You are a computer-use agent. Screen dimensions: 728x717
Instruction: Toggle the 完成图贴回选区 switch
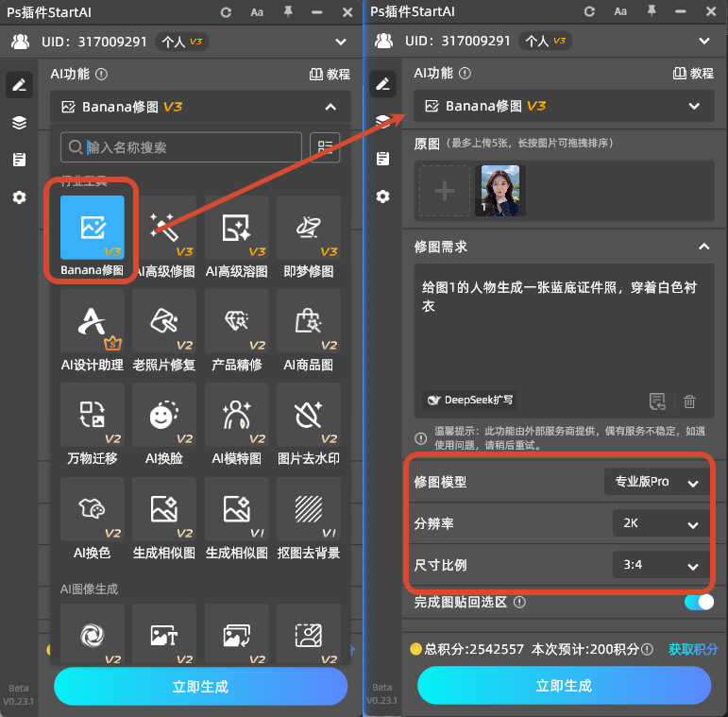pyautogui.click(x=699, y=603)
